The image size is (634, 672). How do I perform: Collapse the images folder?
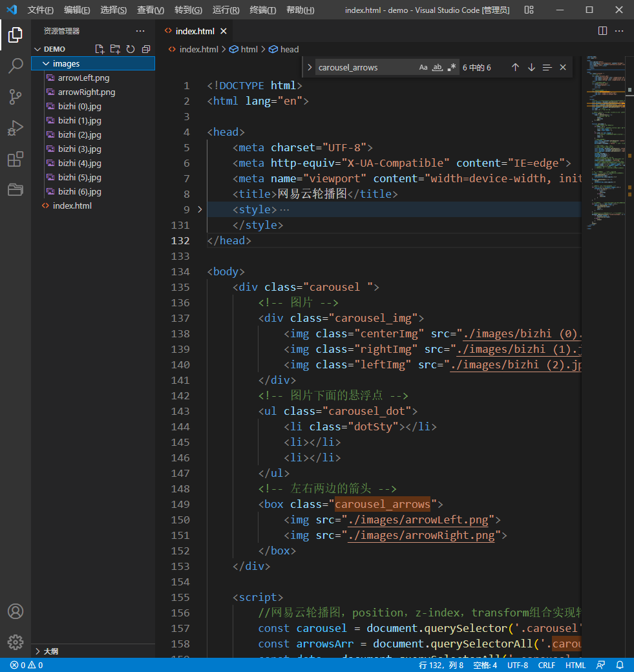coord(46,63)
